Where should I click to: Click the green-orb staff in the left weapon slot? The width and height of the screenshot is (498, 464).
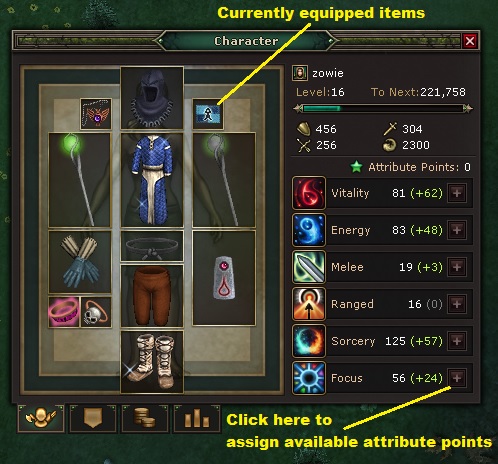(x=80, y=180)
